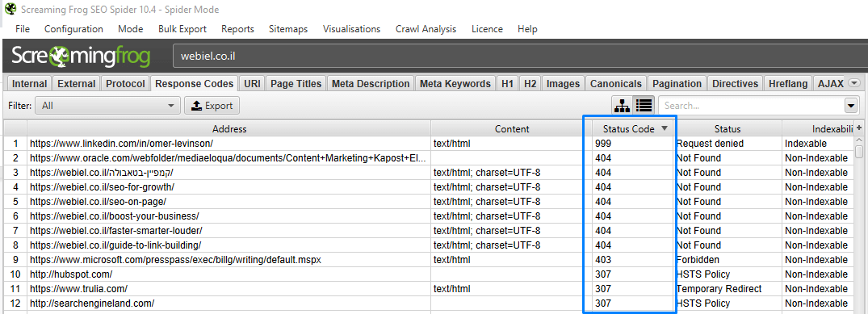
Task: Open the Configuration menu
Action: pos(73,29)
